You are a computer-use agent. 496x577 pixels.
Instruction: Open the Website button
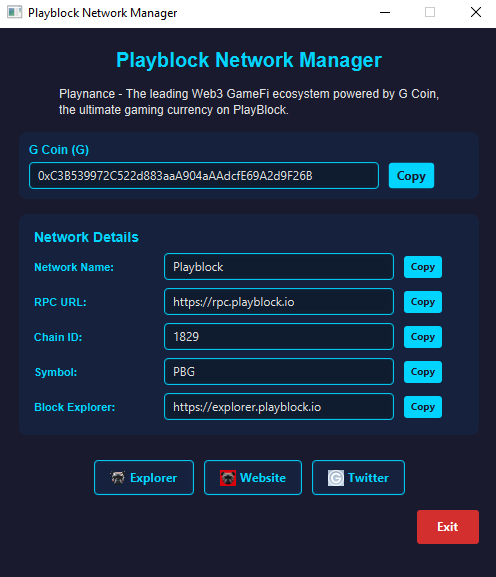point(253,478)
